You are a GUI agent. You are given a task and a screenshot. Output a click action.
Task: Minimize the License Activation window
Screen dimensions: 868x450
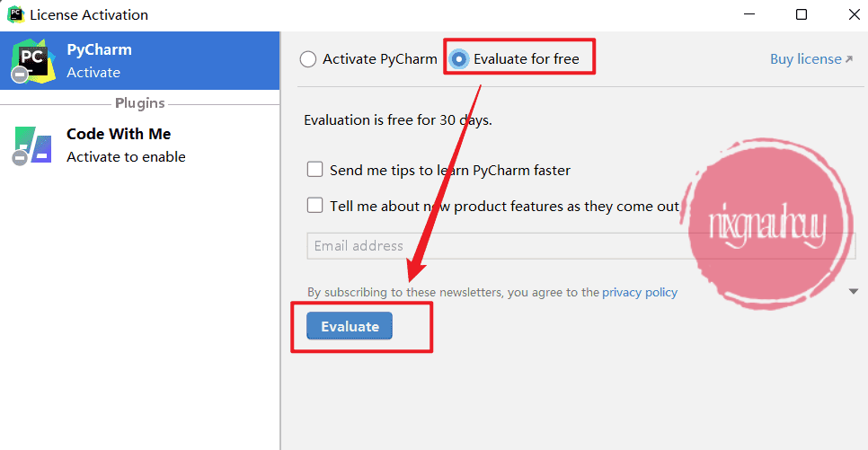click(748, 14)
